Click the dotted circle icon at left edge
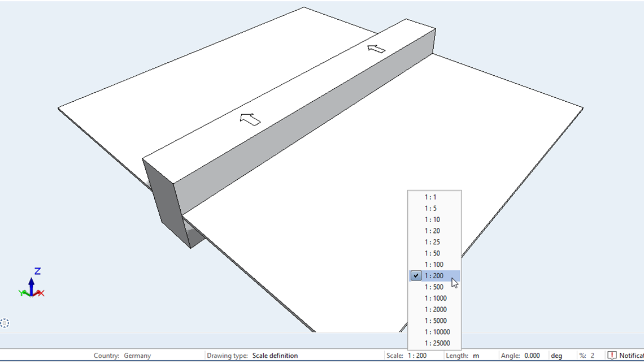This screenshot has height=363, width=644. (5, 323)
